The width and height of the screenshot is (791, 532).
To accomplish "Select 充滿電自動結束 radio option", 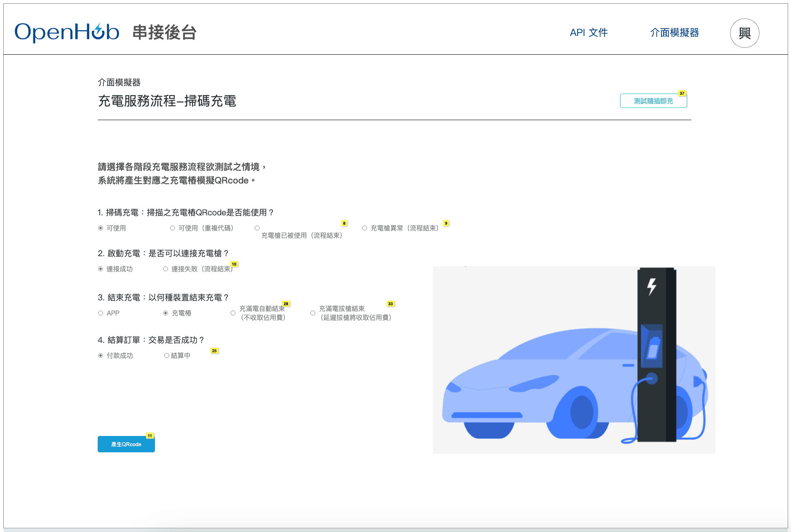I will 233,313.
